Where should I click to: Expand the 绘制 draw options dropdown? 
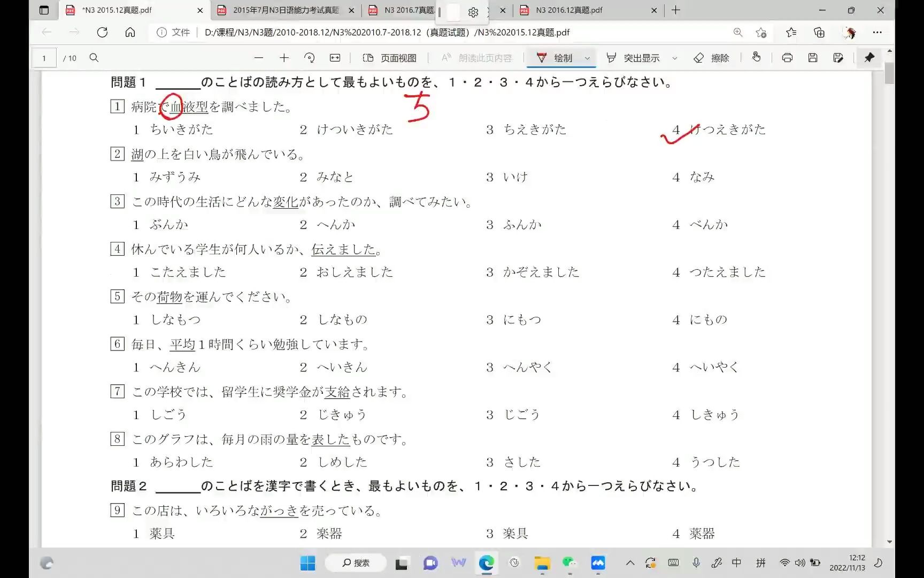click(x=587, y=58)
